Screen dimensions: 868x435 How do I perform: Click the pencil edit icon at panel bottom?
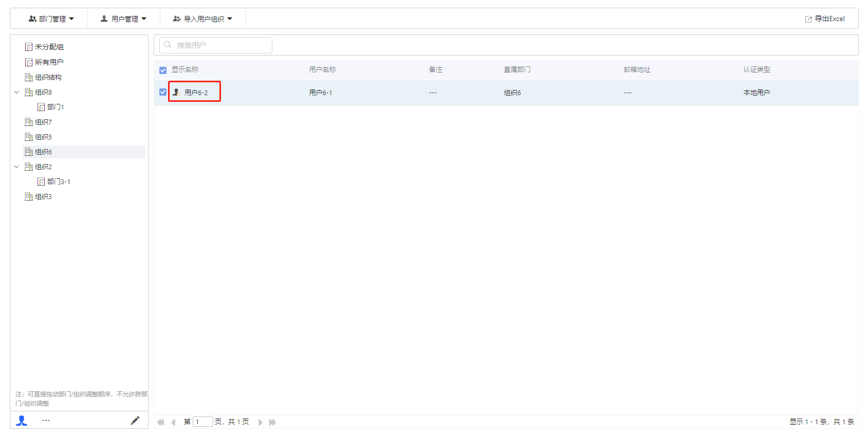point(135,421)
